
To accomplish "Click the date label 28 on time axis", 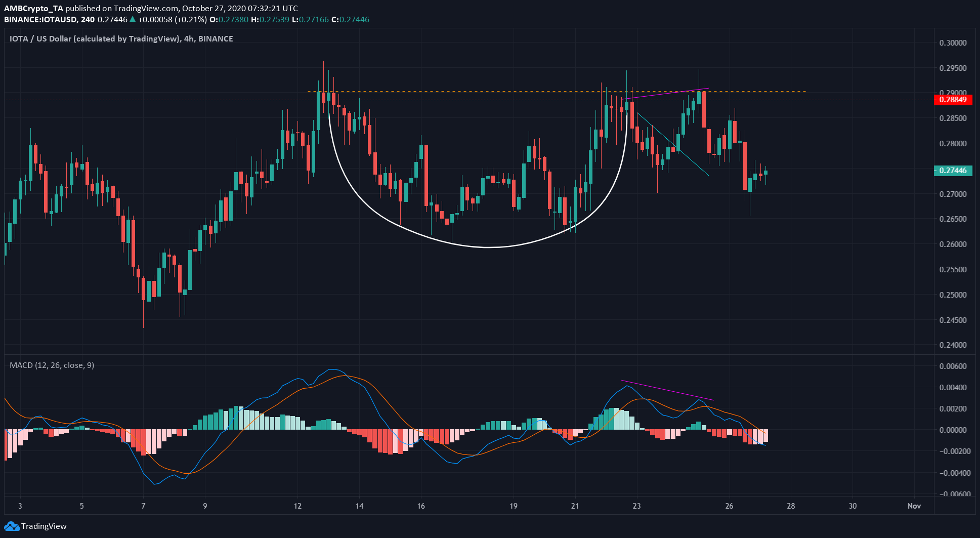I will (791, 506).
